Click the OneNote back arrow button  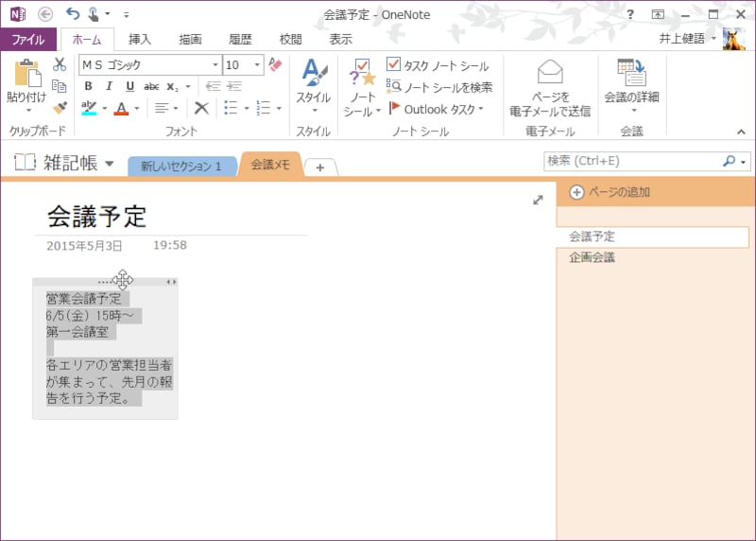pos(45,14)
